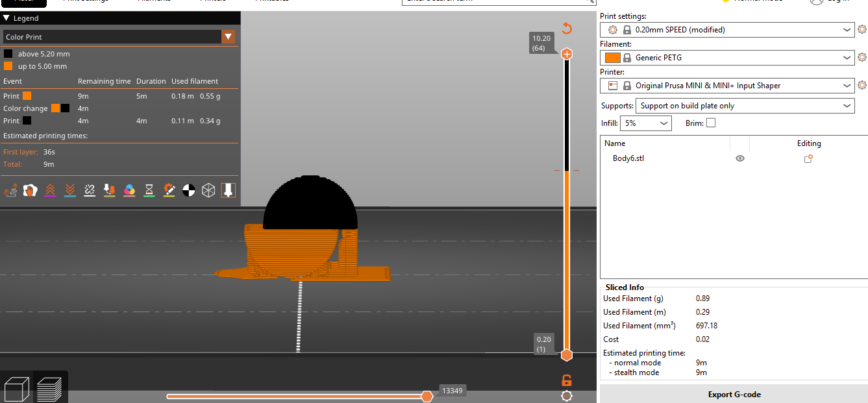Toggle tool changes visibility icon

(x=109, y=190)
